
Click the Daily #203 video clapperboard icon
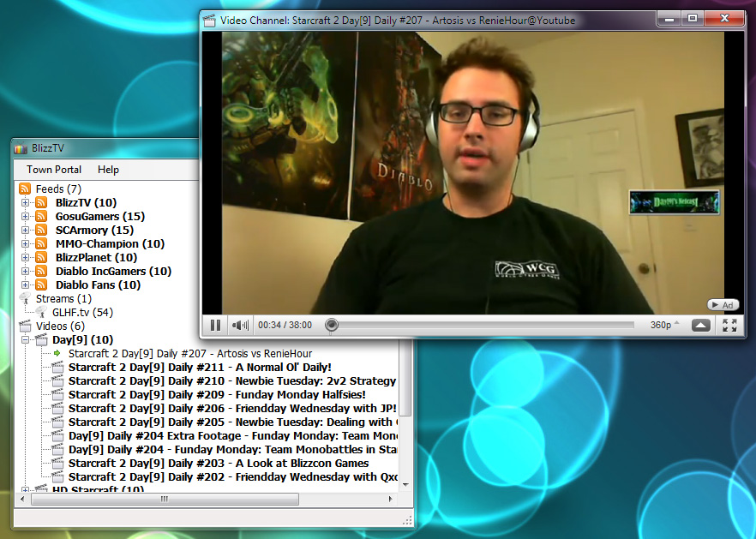tap(57, 464)
